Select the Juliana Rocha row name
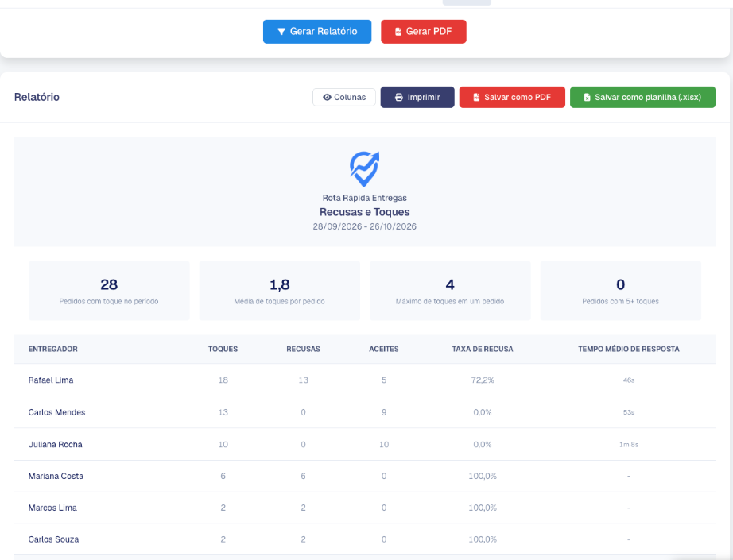The height and width of the screenshot is (560, 733). pos(55,445)
